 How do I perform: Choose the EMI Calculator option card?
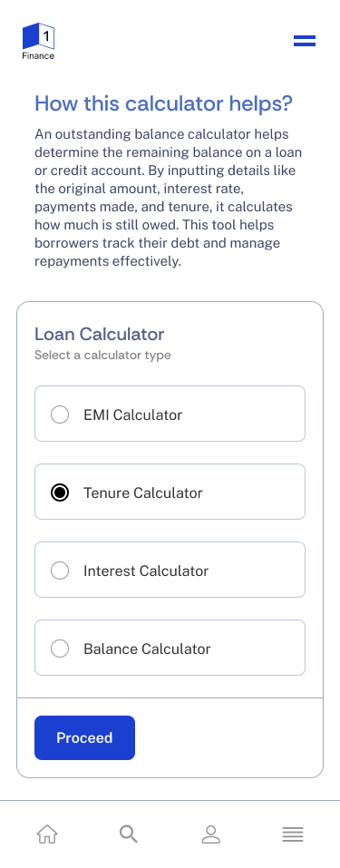point(170,414)
